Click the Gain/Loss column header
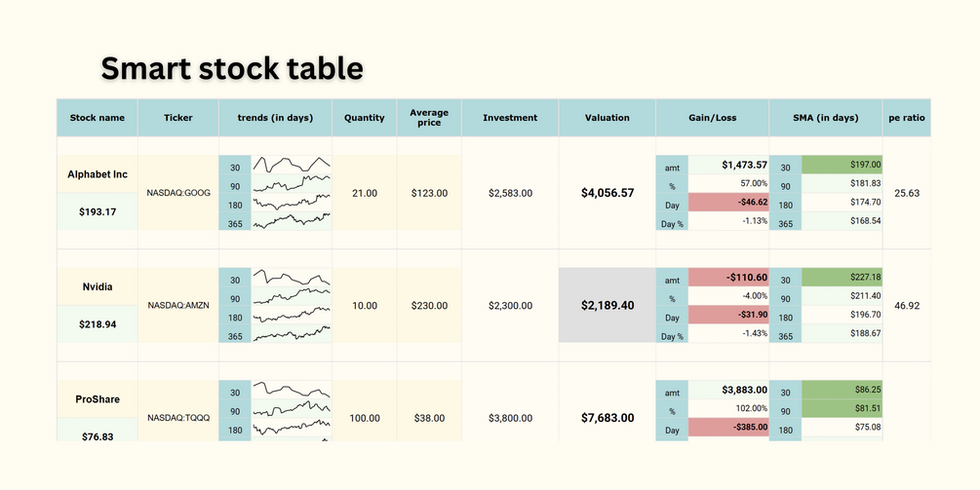 click(x=713, y=118)
